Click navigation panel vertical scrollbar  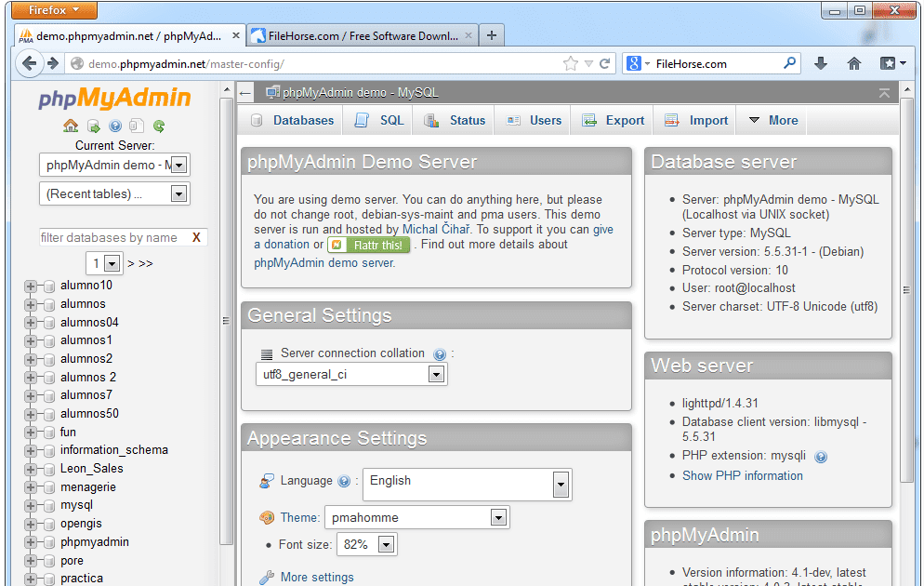click(x=226, y=321)
